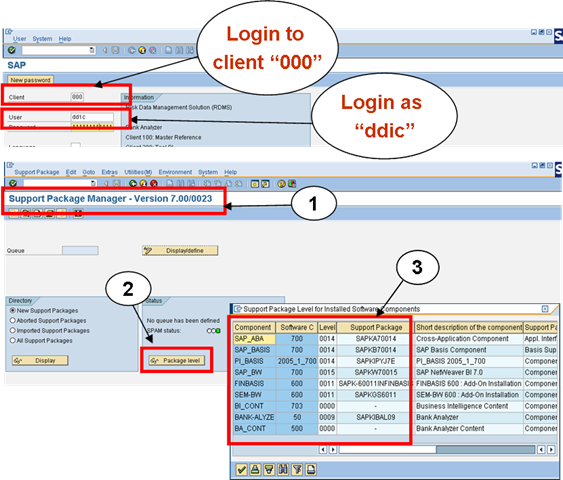Open the Extras menu
Viewport: 563px width, 480px height.
point(110,172)
